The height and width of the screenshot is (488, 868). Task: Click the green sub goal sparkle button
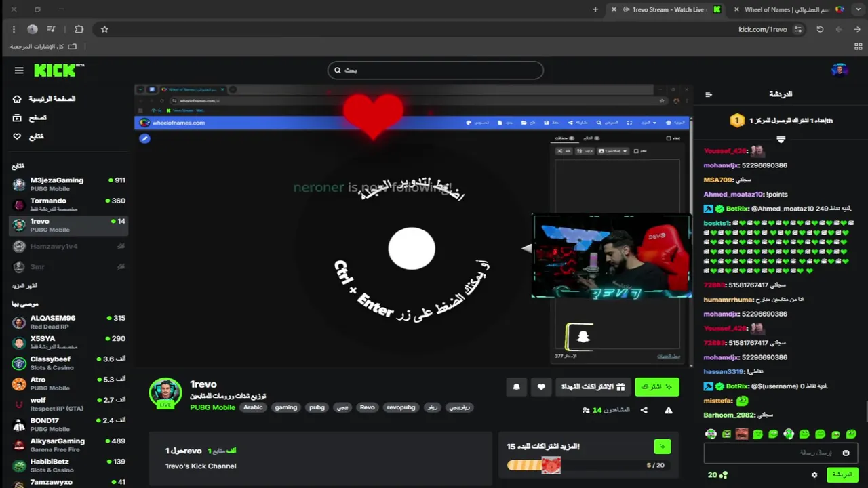[x=662, y=447]
